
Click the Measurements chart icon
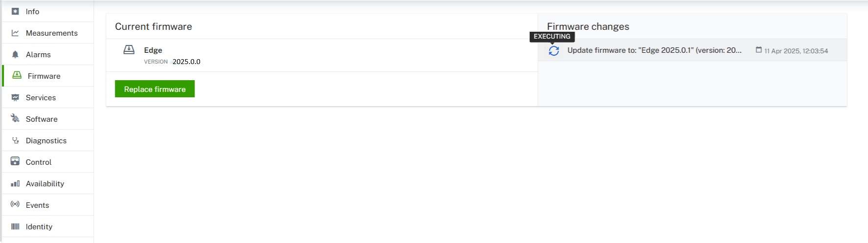click(x=15, y=33)
